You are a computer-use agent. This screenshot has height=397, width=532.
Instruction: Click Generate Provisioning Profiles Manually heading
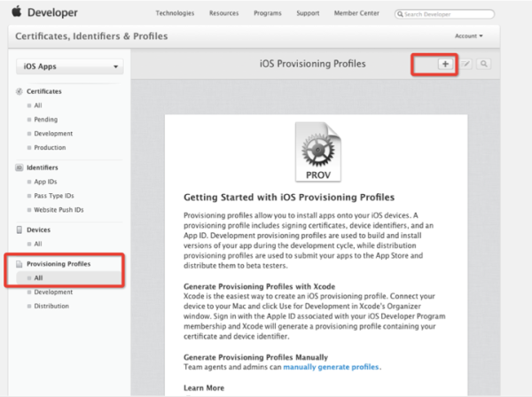(x=256, y=357)
